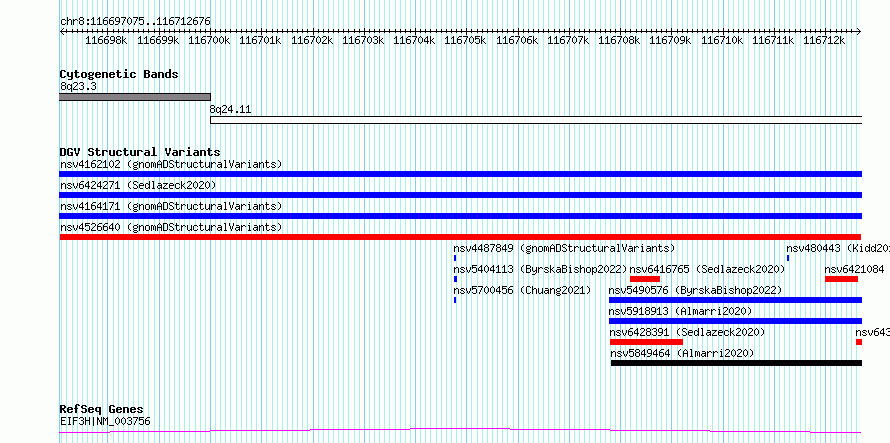Click the chr8:116697075..116712676 coordinates text
890x443 pixels.
pos(135,22)
